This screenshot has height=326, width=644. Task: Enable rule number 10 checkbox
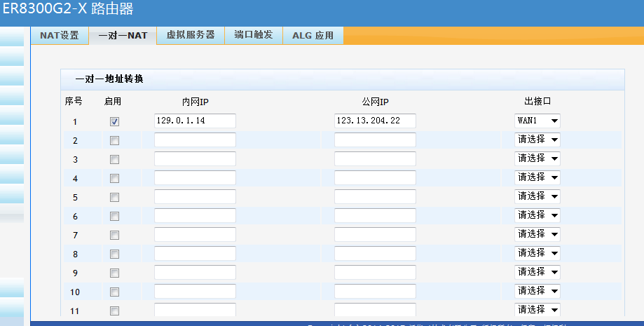click(x=114, y=292)
